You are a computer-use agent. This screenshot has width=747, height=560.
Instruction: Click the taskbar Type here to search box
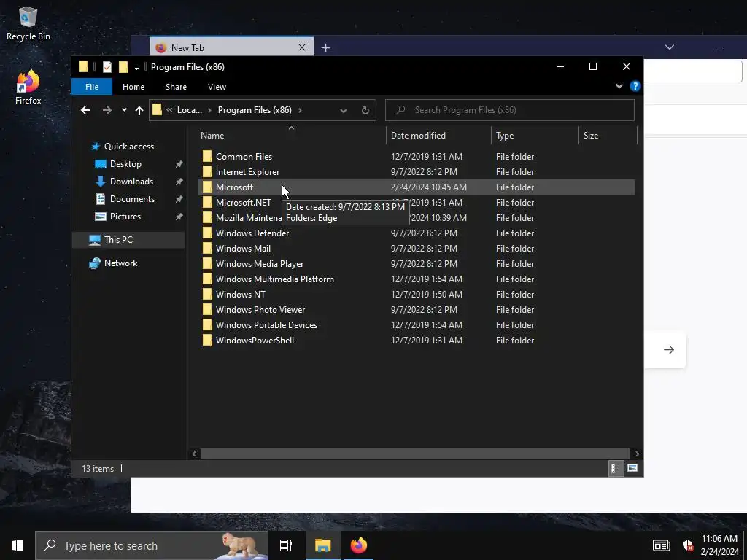point(152,545)
